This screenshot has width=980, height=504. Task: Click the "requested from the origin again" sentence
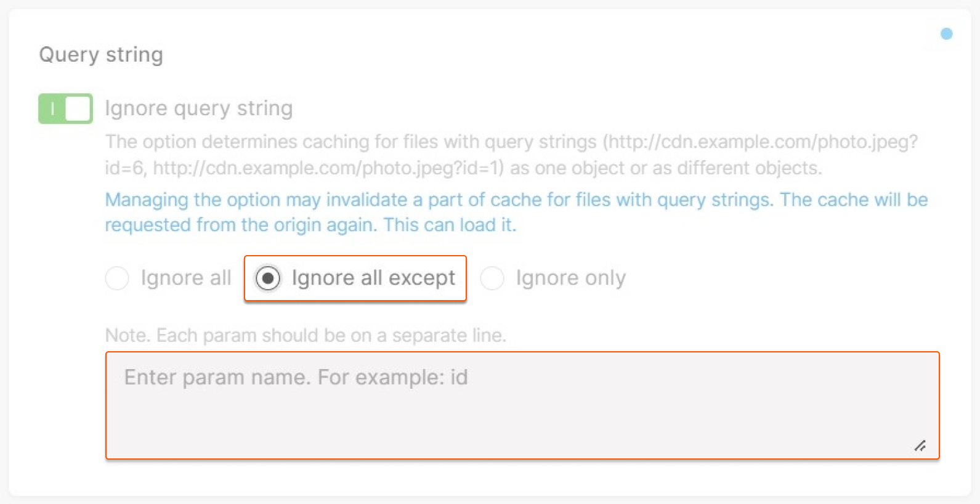[241, 225]
